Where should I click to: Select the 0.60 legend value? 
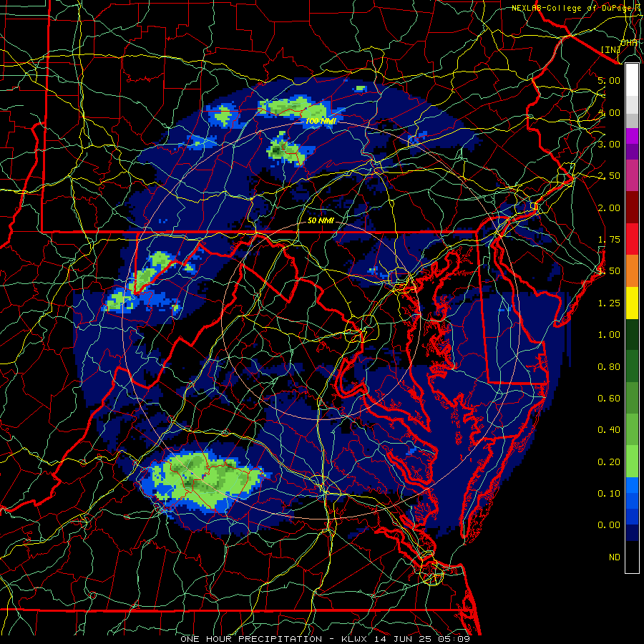(609, 399)
